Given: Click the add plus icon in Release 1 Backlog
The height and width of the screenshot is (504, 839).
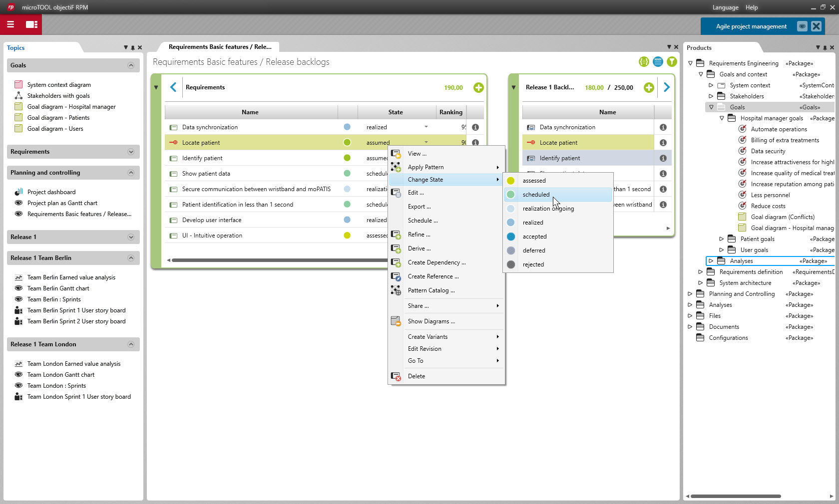Looking at the screenshot, I should pyautogui.click(x=648, y=88).
